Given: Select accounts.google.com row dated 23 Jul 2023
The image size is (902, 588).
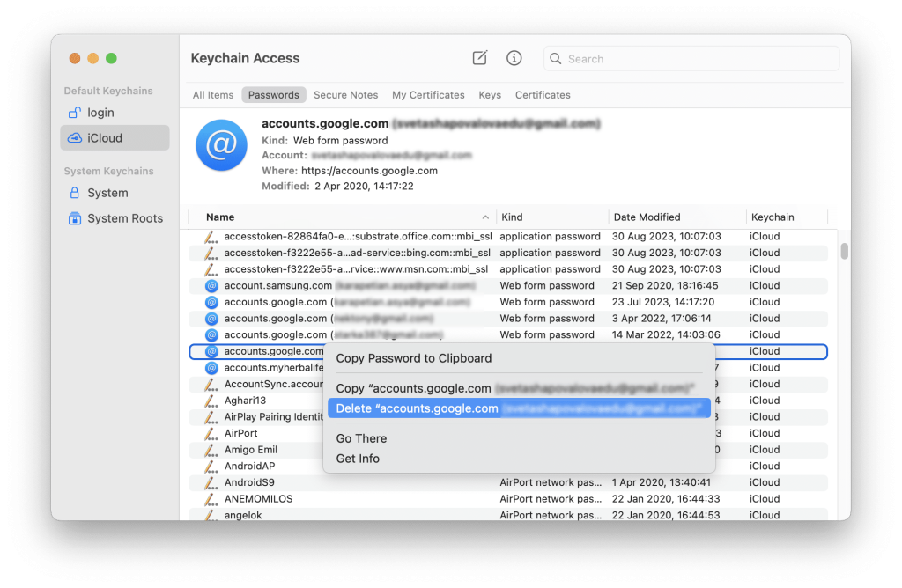Looking at the screenshot, I should (x=508, y=302).
